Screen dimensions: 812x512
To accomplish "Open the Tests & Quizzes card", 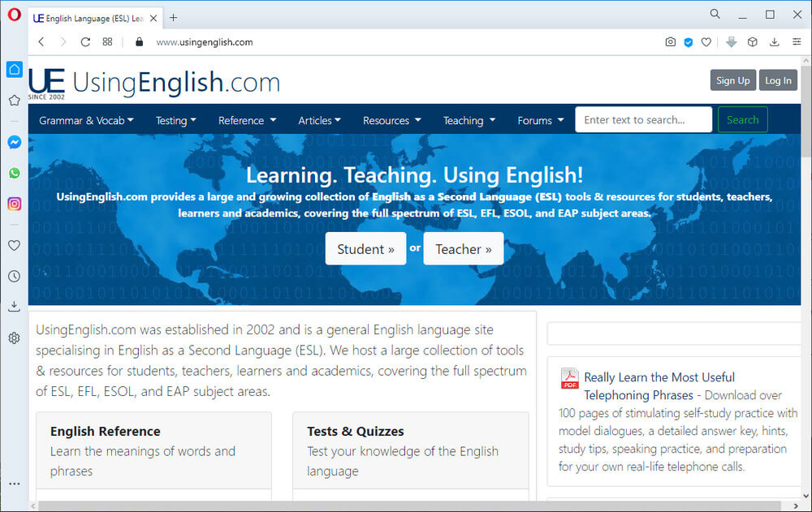I will [x=411, y=450].
